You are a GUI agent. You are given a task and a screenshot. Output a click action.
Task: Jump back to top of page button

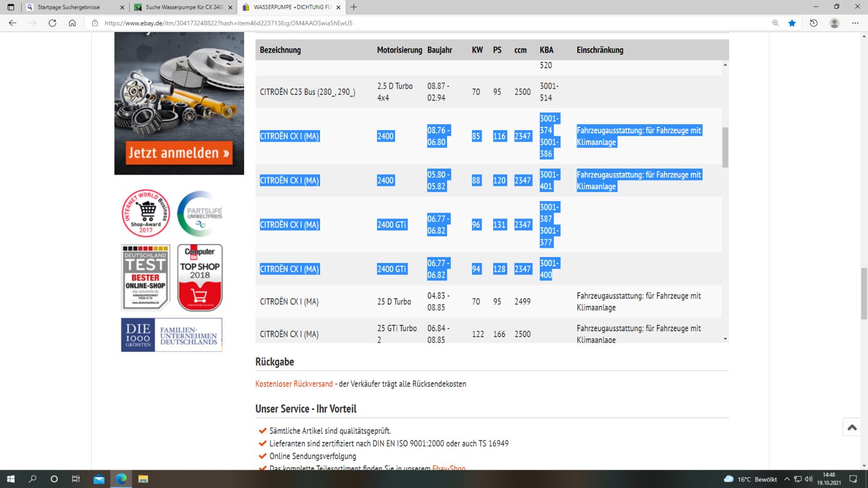852,427
